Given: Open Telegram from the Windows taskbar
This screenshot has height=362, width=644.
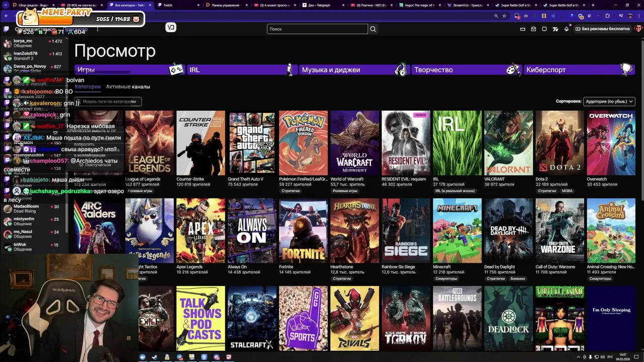Looking at the screenshot, I should tap(180, 357).
